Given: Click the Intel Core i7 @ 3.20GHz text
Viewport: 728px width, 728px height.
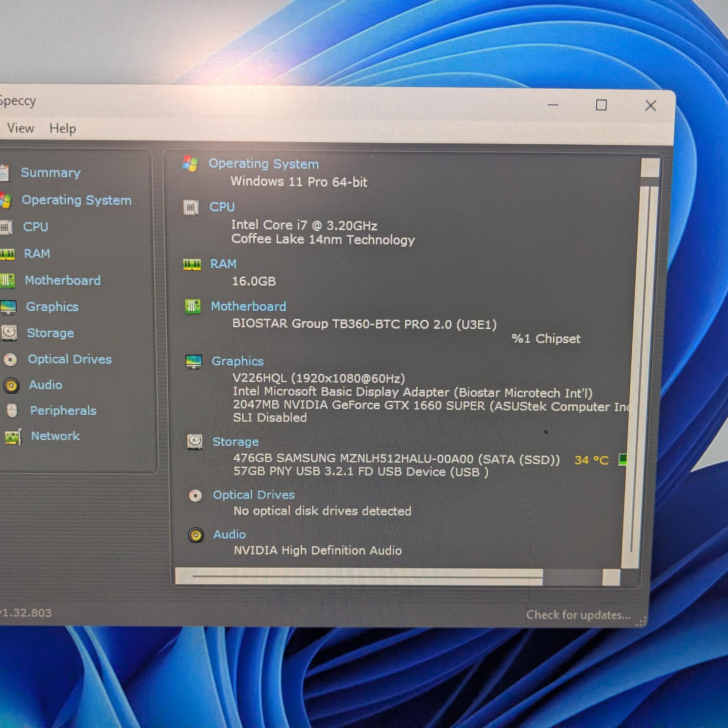Looking at the screenshot, I should [304, 225].
